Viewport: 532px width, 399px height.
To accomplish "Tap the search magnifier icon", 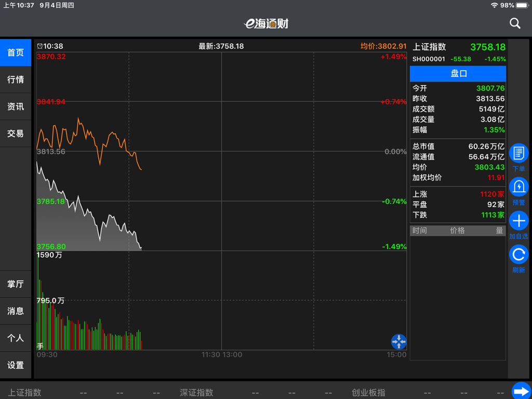I will point(515,23).
